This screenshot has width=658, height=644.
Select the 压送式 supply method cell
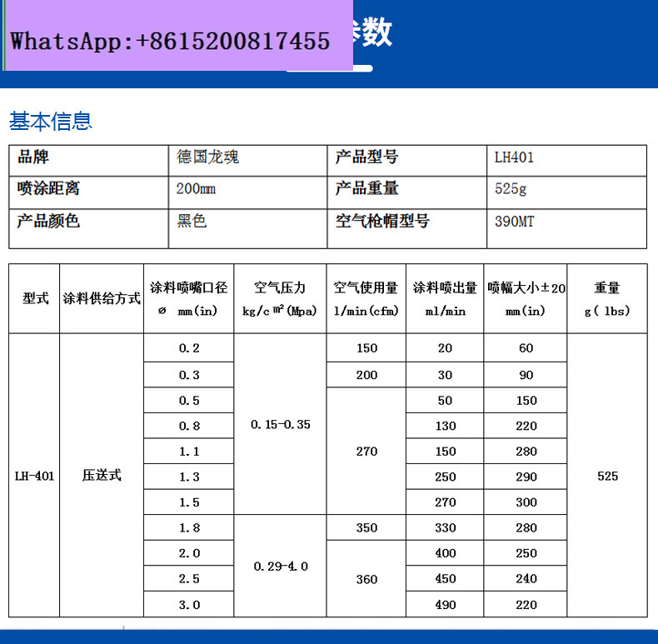pyautogui.click(x=102, y=476)
